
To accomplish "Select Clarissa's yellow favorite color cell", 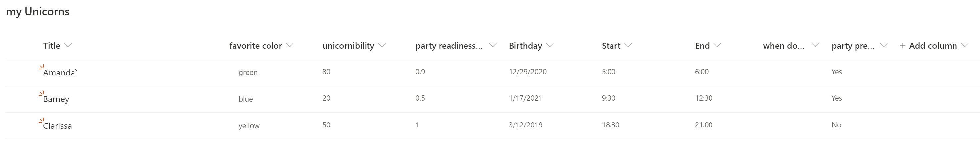I will coord(249,126).
